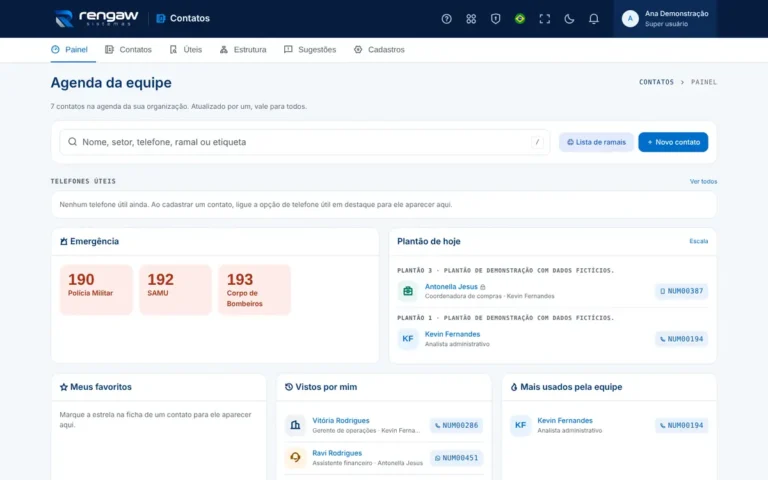Screen dimensions: 768x480
Task: Open the apps grid icon
Action: tap(471, 19)
